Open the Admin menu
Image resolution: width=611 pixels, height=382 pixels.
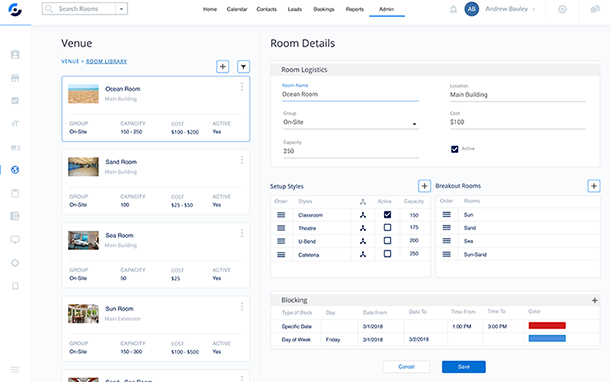coord(387,9)
